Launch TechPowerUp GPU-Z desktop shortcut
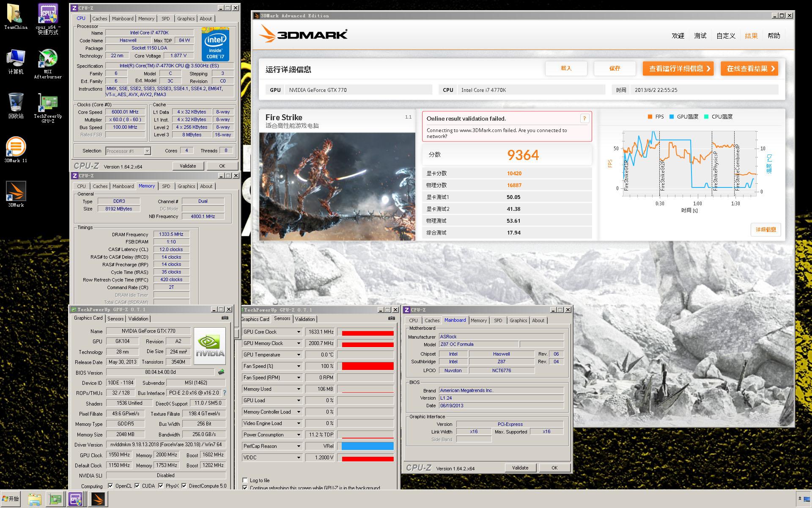 point(48,108)
